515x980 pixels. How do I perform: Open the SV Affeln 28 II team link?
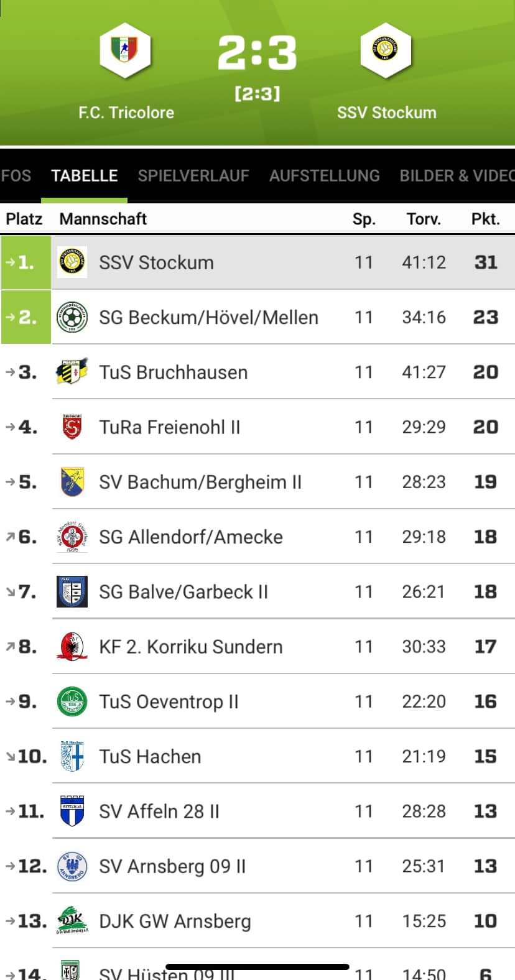coord(159,811)
